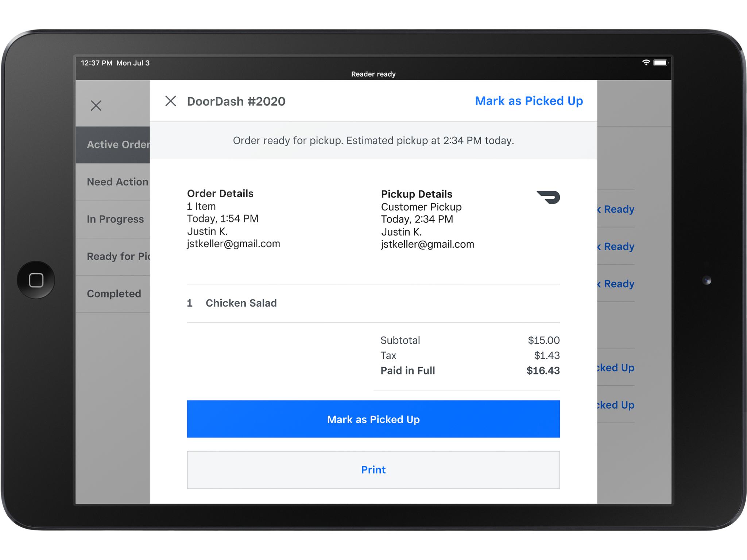Click the 1 Item count text
747x560 pixels.
click(201, 206)
